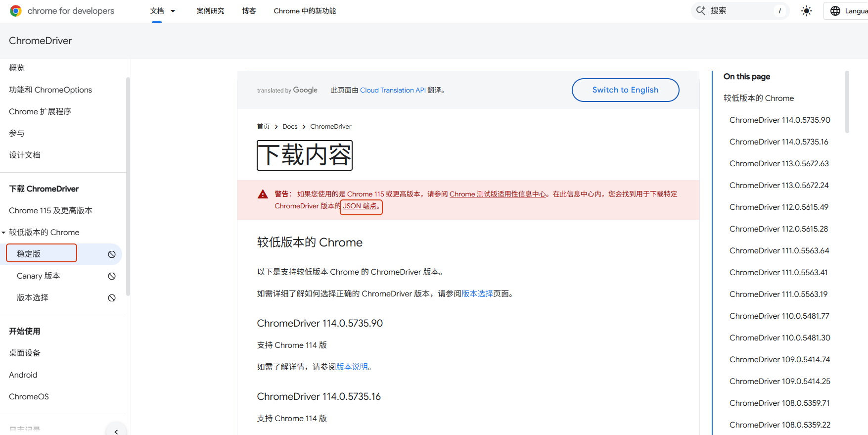The height and width of the screenshot is (435, 868).
Task: Select ChromeOS in the sidebar
Action: (29, 396)
